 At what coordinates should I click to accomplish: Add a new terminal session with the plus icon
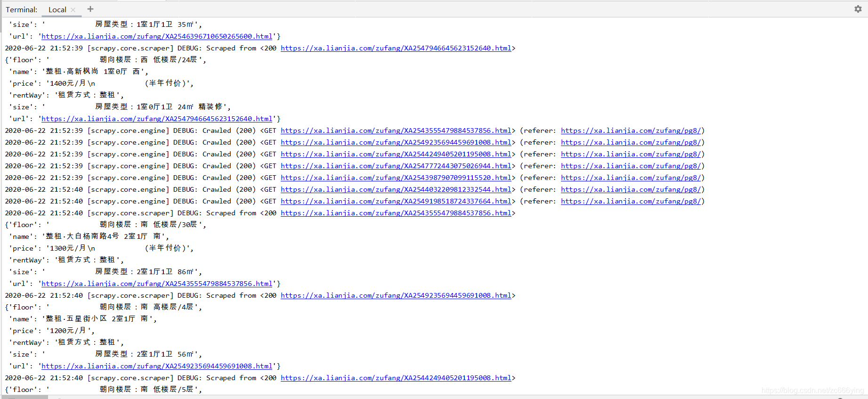click(90, 9)
